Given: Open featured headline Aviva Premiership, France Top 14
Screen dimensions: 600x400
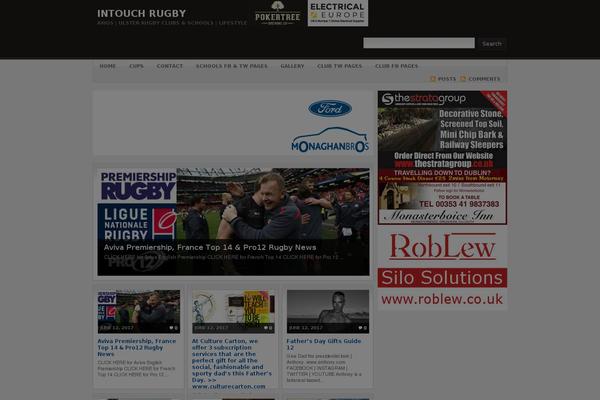Looking at the screenshot, I should 210,247.
